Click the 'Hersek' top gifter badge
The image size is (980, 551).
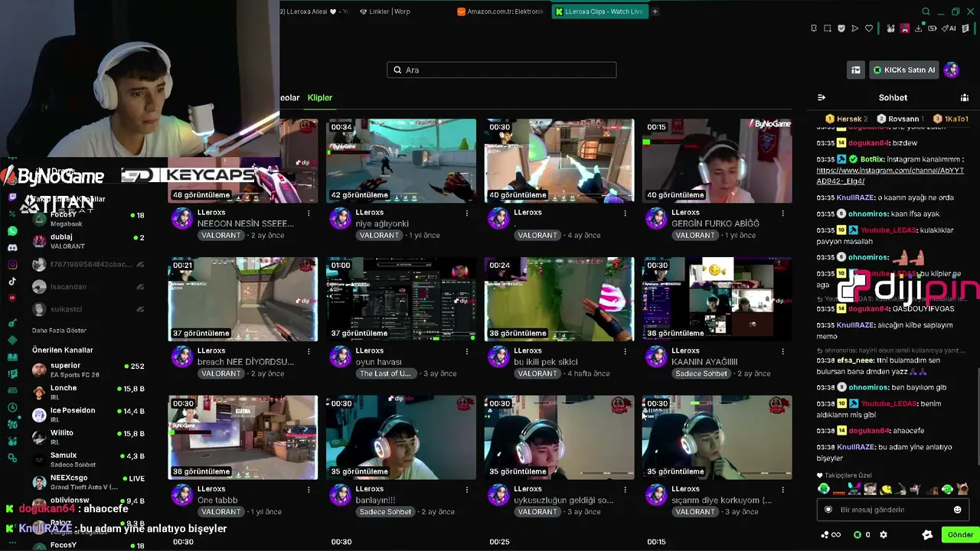tap(846, 119)
